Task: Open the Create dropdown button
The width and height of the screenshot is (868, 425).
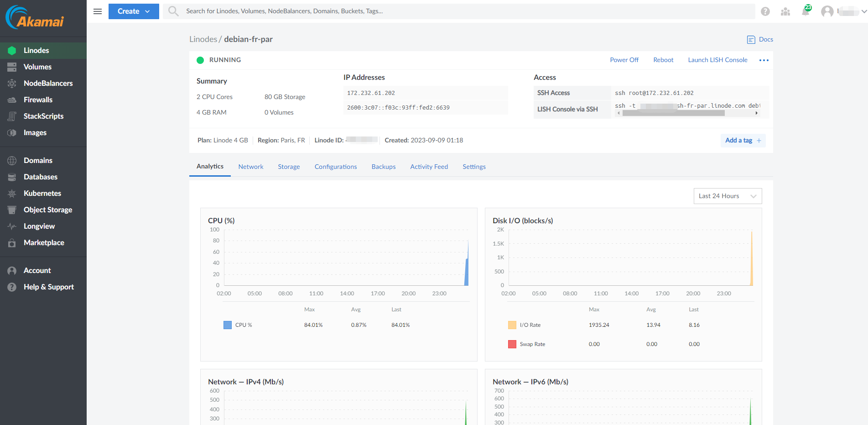Action: tap(134, 11)
